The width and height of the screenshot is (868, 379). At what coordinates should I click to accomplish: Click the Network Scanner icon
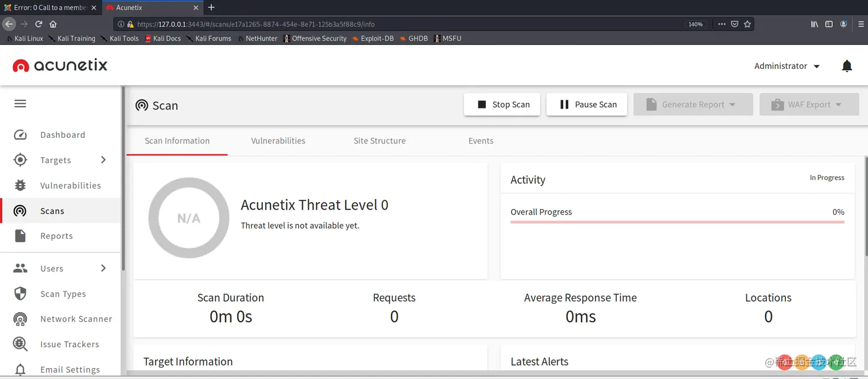coord(20,319)
